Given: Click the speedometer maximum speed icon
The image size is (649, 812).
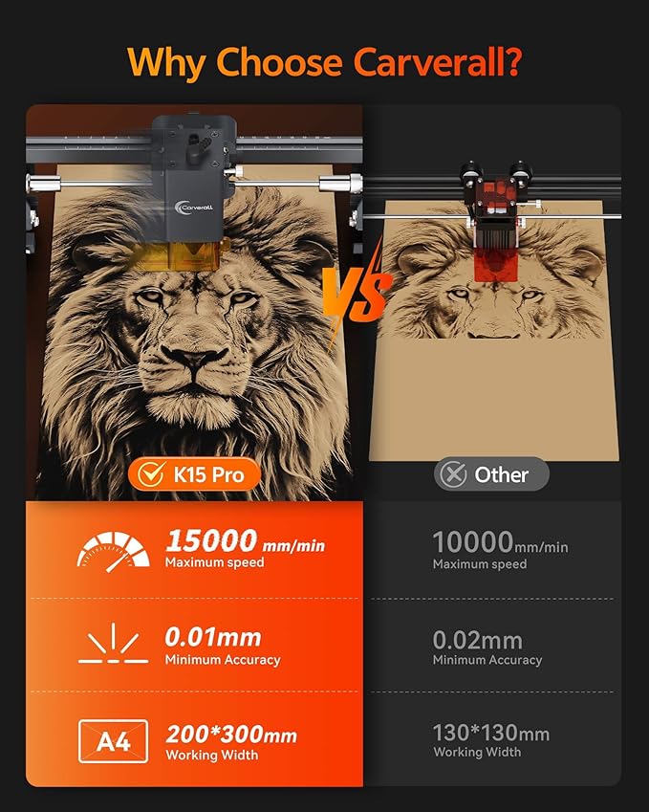Looking at the screenshot, I should click(x=114, y=552).
